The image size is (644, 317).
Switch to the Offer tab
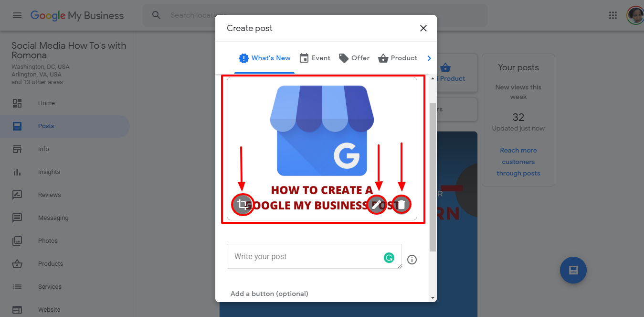point(354,58)
